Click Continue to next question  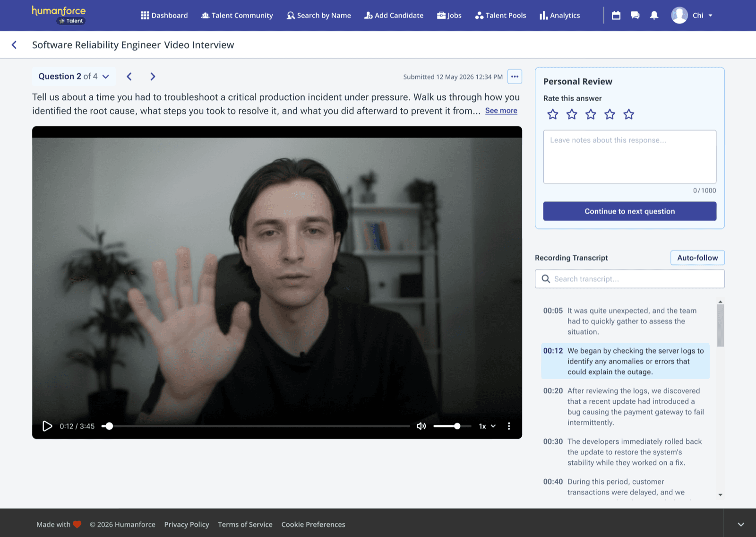tap(630, 211)
